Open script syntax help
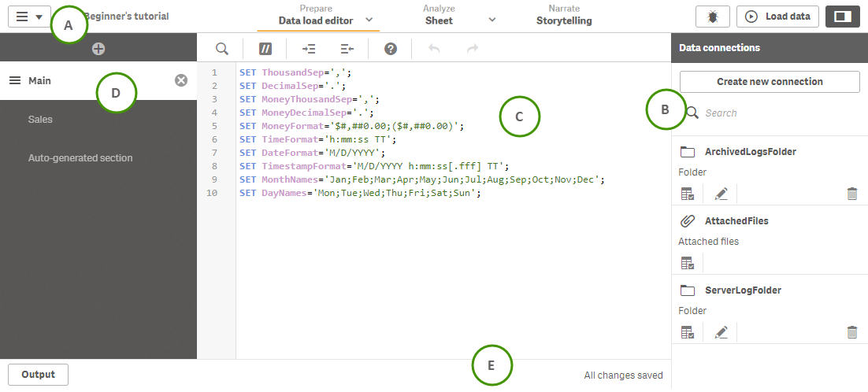The width and height of the screenshot is (868, 392). pos(391,49)
